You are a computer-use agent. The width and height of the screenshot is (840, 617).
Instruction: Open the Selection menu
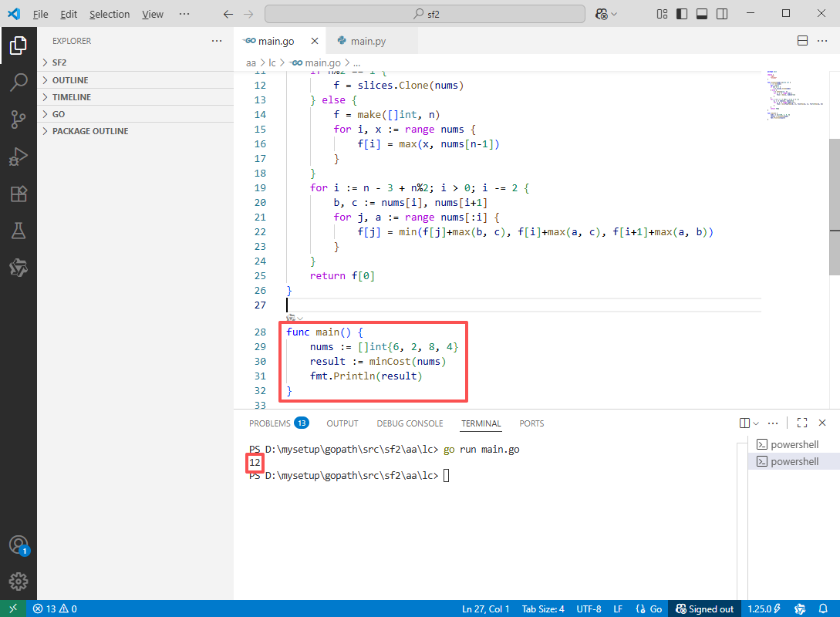110,15
